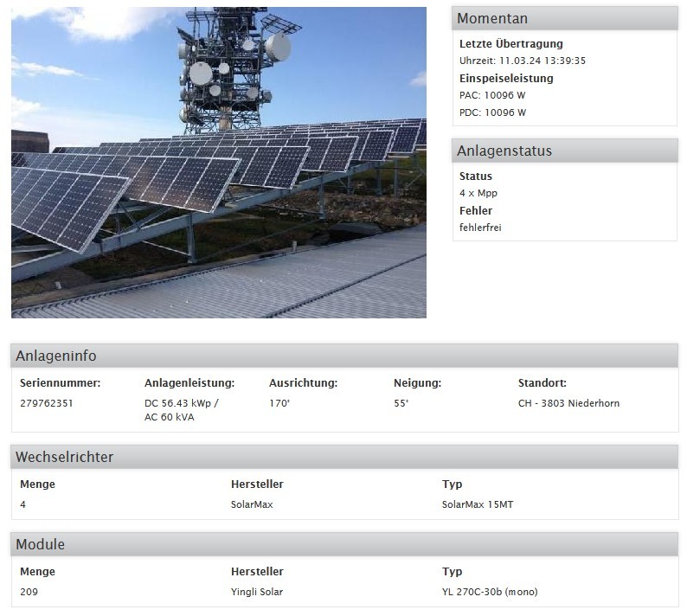The height and width of the screenshot is (616, 687).
Task: Click the SolarMax 15MT inverter type
Action: [477, 504]
